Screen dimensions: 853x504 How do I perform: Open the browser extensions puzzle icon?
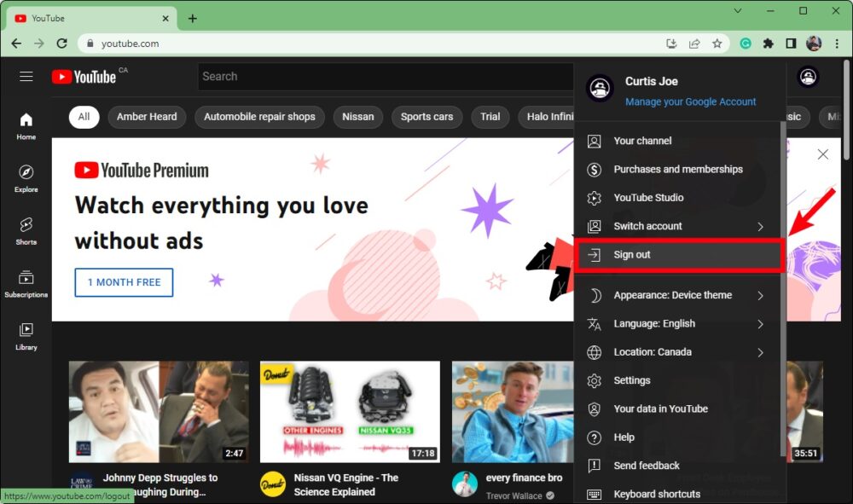pos(768,43)
